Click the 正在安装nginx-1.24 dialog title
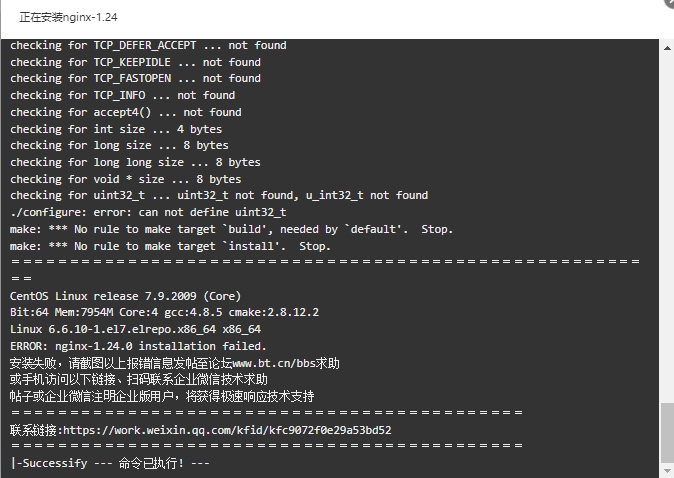Viewport: 674px width, 478px height. click(x=68, y=17)
